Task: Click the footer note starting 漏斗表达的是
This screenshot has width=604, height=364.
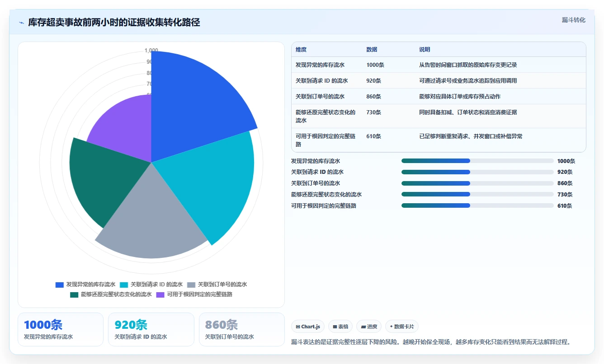Action: 431,342
